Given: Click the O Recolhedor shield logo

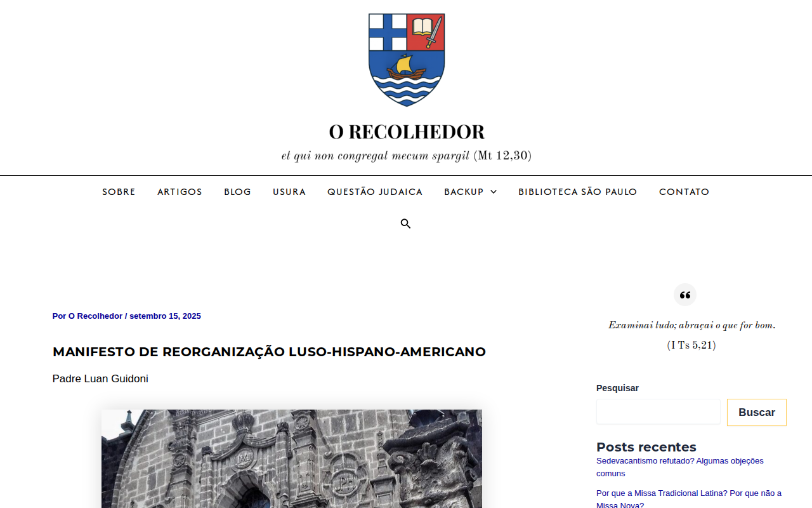Looking at the screenshot, I should click(x=407, y=60).
